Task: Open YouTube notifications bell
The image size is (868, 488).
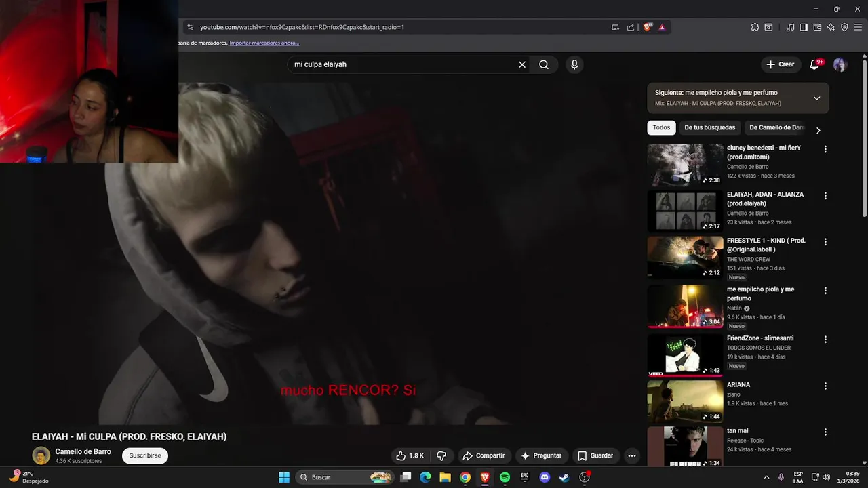Action: pyautogui.click(x=815, y=64)
